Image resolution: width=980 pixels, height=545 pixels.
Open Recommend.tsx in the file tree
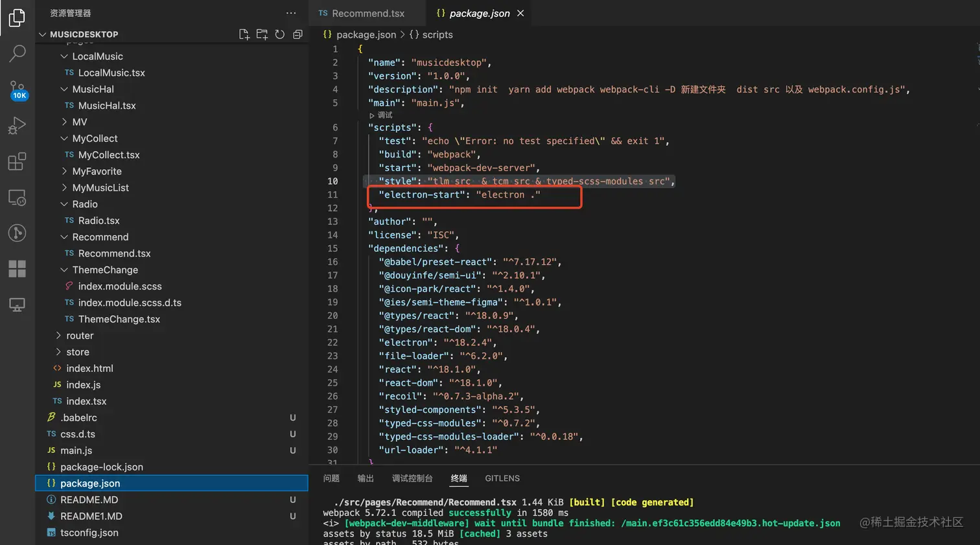point(172,253)
